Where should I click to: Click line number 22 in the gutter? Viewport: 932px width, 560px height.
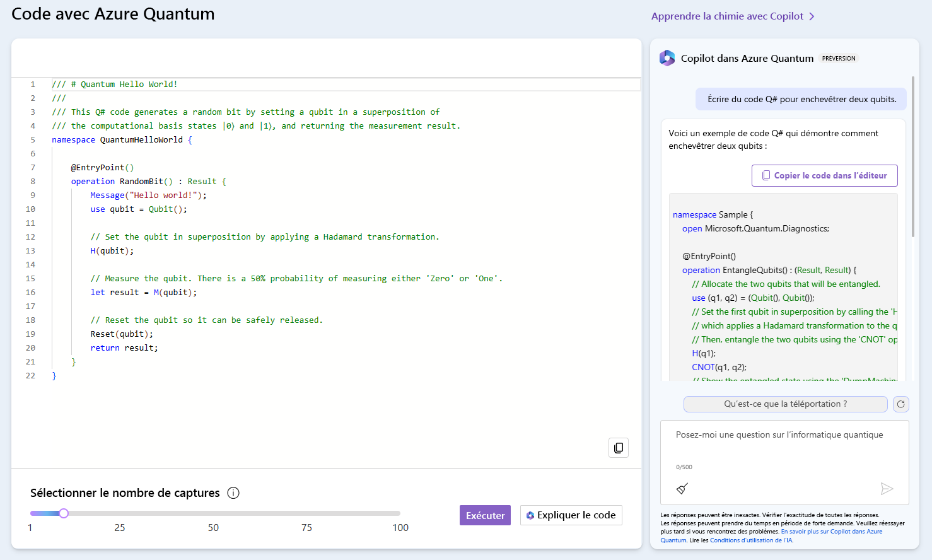(30, 376)
